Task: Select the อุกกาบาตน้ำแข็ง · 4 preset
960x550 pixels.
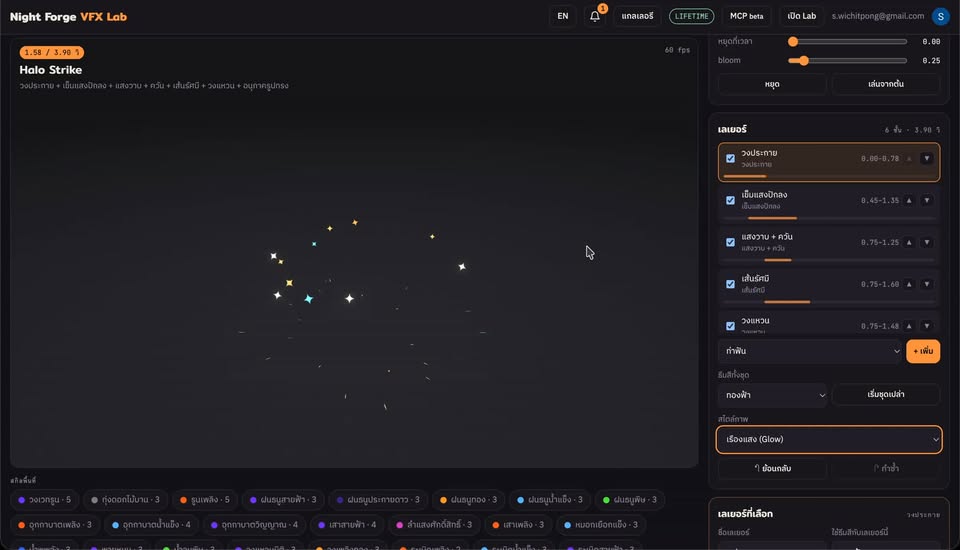Action: [x=152, y=525]
